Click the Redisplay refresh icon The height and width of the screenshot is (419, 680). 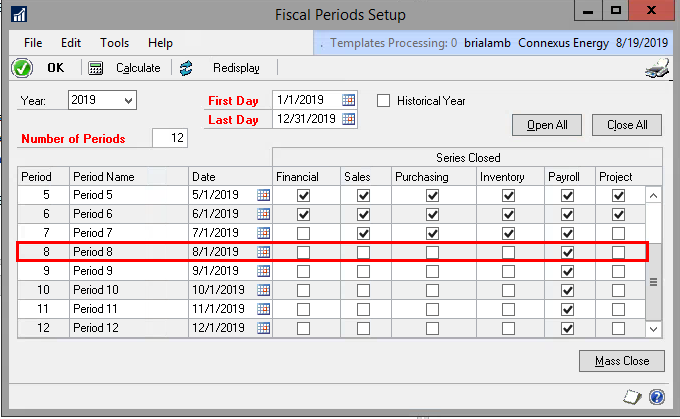point(186,68)
